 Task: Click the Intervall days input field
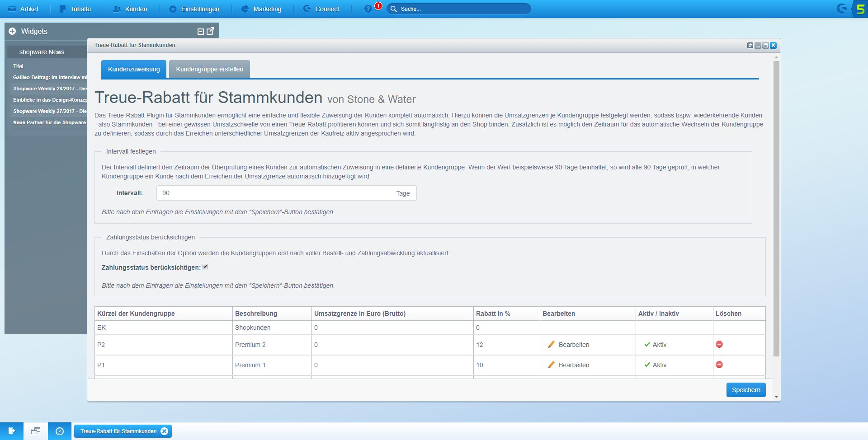coord(286,193)
